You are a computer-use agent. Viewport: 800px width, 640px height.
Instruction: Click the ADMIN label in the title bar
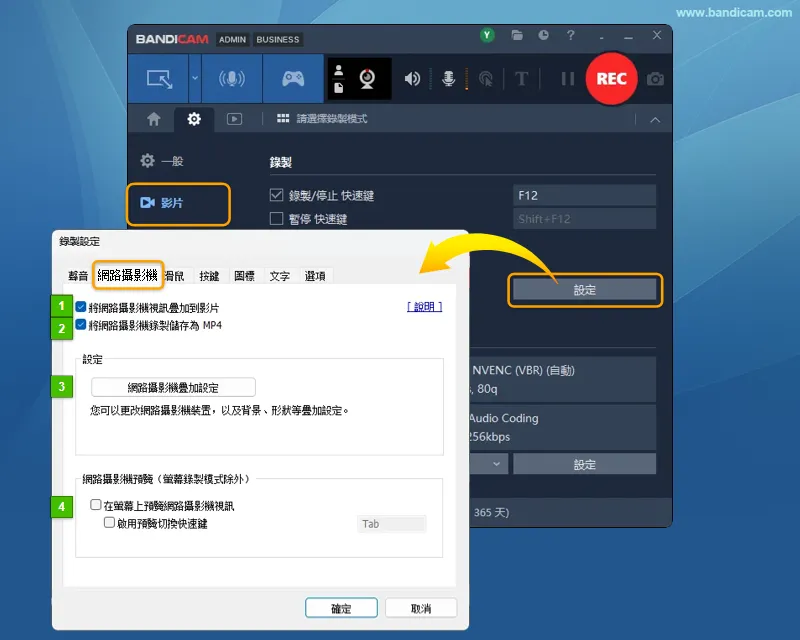(232, 39)
